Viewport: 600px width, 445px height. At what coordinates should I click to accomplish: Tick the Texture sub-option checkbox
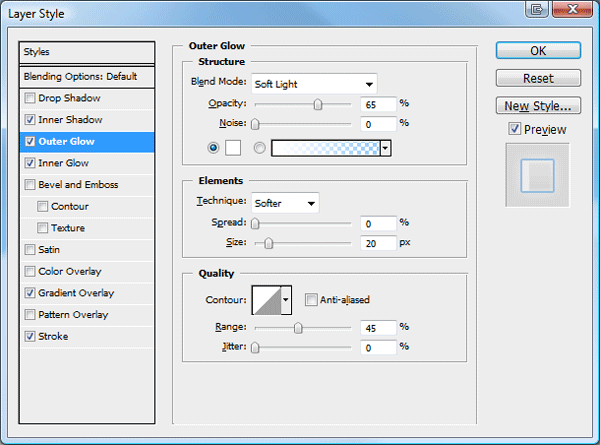click(x=42, y=228)
